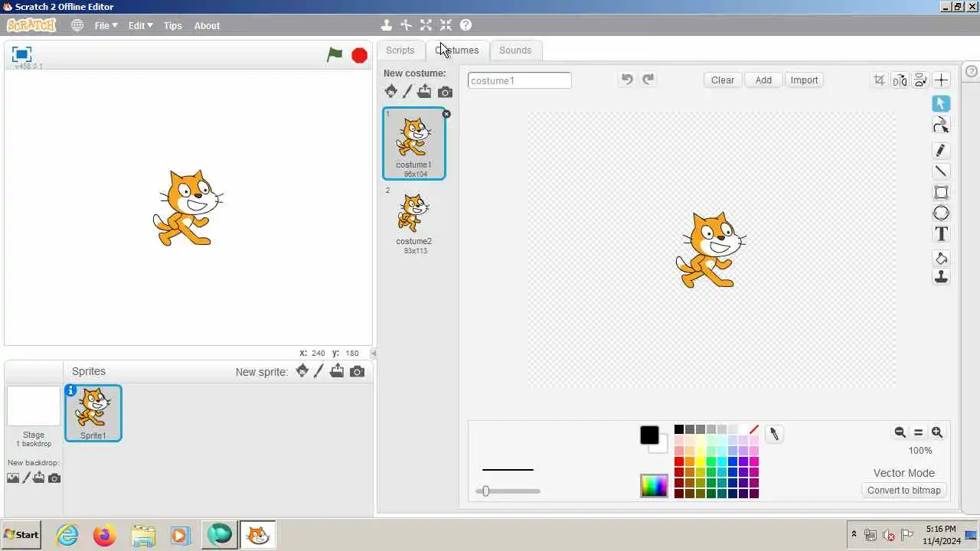Viewport: 980px width, 551px height.
Task: Click the green flag to start
Action: [335, 54]
